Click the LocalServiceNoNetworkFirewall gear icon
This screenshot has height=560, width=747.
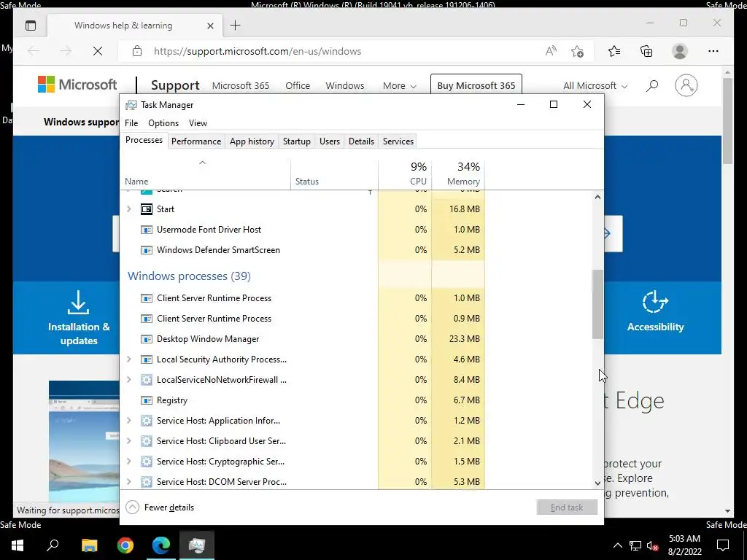pos(146,380)
